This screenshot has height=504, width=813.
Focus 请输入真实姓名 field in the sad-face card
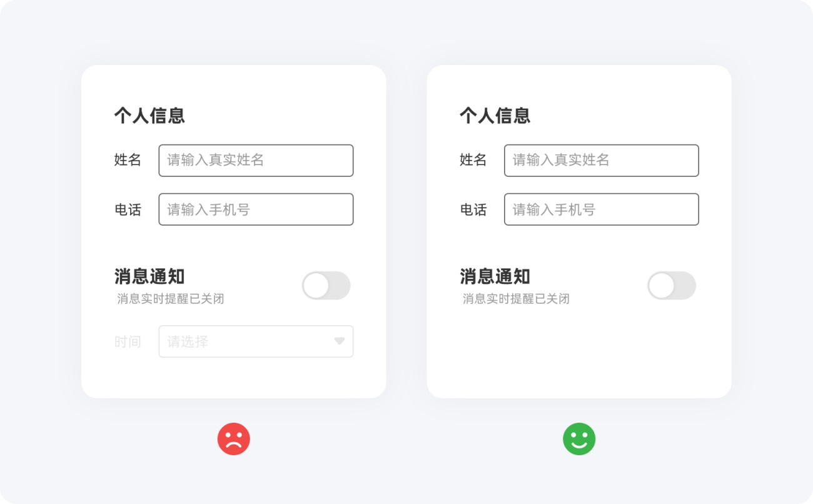[256, 161]
